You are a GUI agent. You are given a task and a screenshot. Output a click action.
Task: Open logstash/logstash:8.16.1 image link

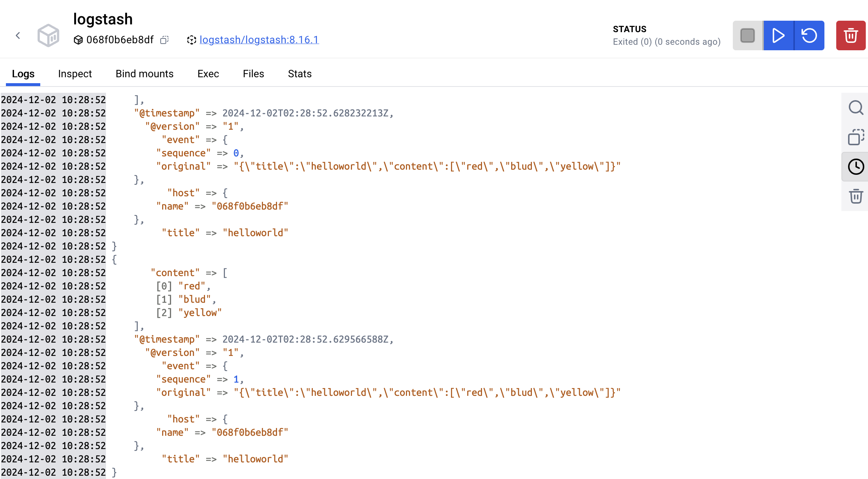259,40
